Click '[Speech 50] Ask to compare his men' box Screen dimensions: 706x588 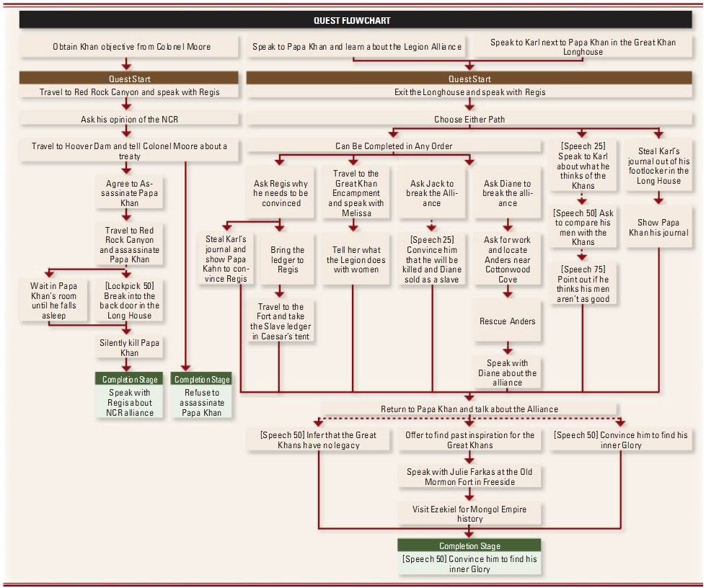point(583,227)
